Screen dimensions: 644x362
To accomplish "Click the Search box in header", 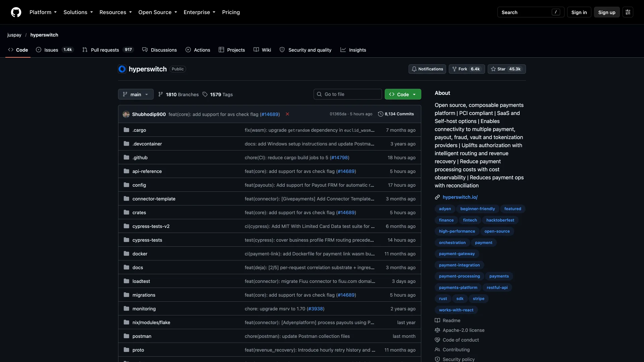I will tap(531, 12).
